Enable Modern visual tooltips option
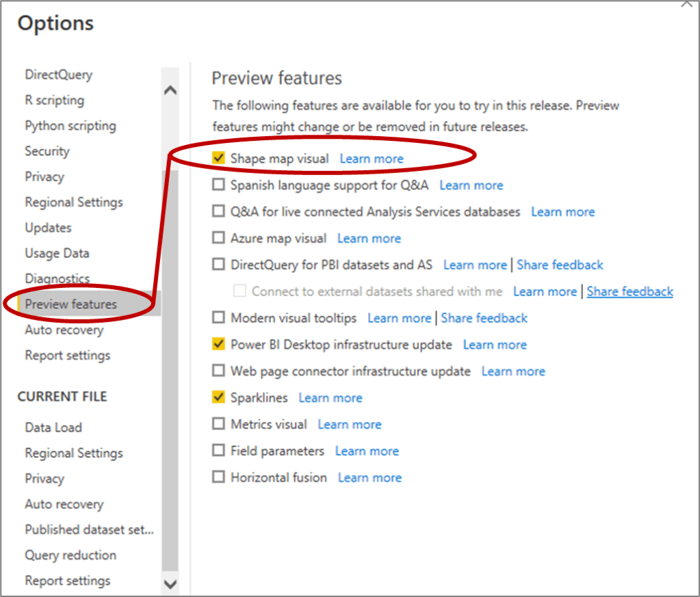This screenshot has height=597, width=700. click(x=218, y=318)
